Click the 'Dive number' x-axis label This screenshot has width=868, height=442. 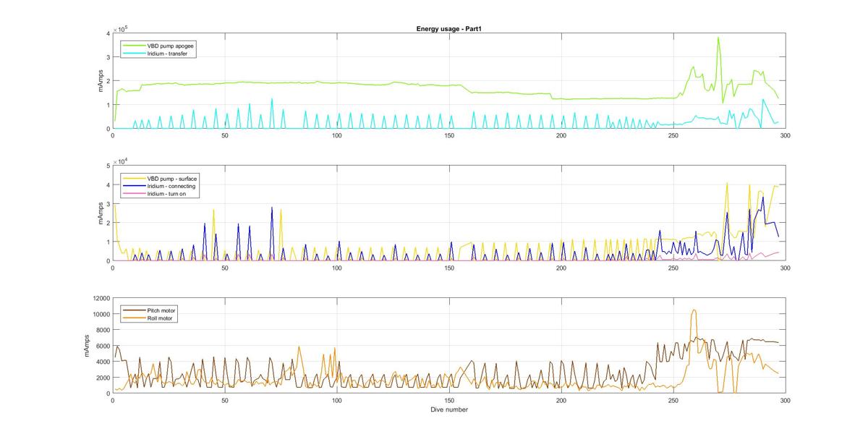[x=450, y=409]
